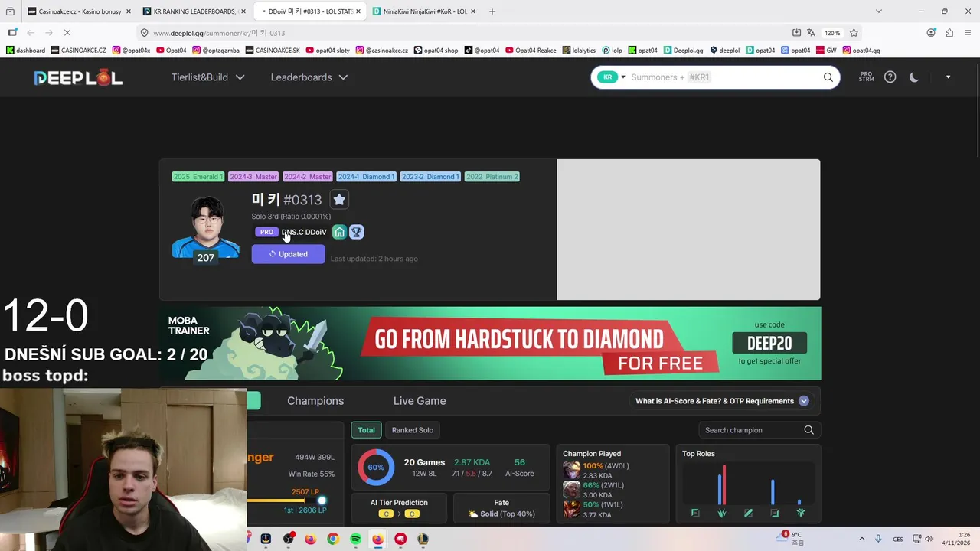Switch to the Live Game tab
Screen dimensions: 980x551
420,401
